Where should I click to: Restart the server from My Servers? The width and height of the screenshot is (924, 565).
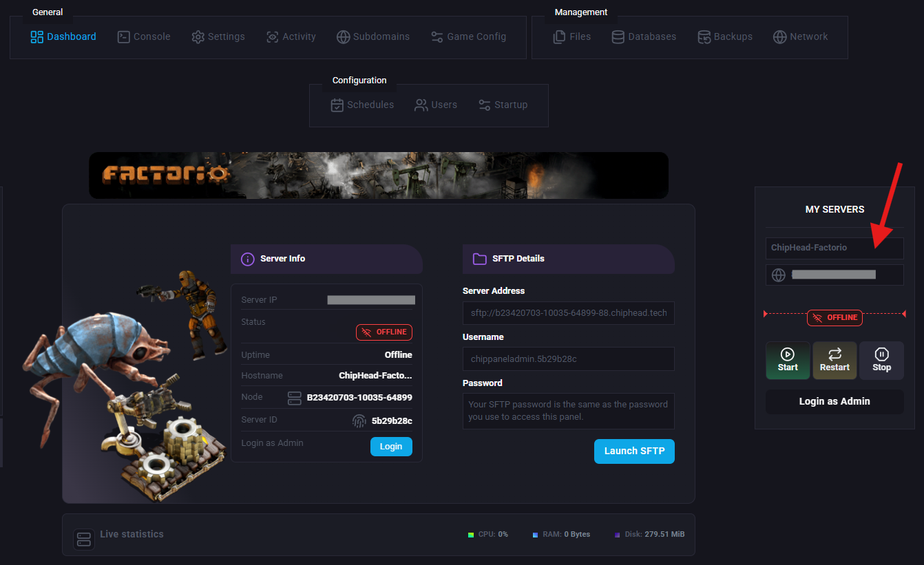click(x=834, y=361)
